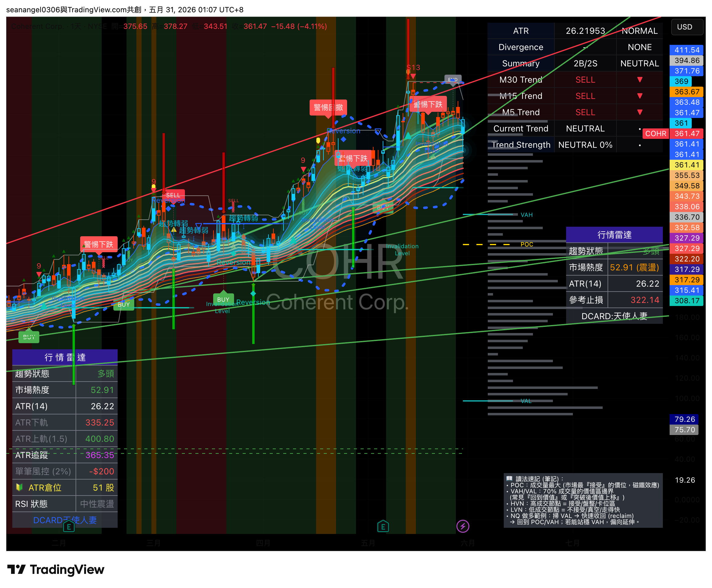Viewport: 712px width, 588px height.
Task: Click the RSI 狀態 value 中性震盪
Action: 97,504
